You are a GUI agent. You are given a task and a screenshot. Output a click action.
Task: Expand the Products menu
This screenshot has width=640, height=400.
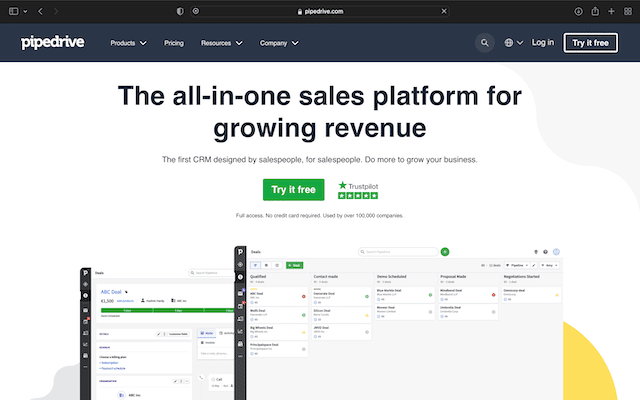pyautogui.click(x=128, y=43)
